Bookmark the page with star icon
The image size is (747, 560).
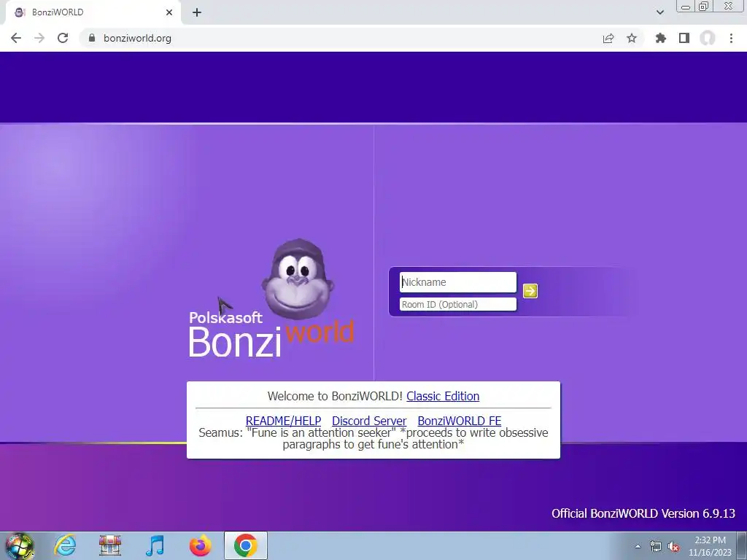(x=632, y=38)
